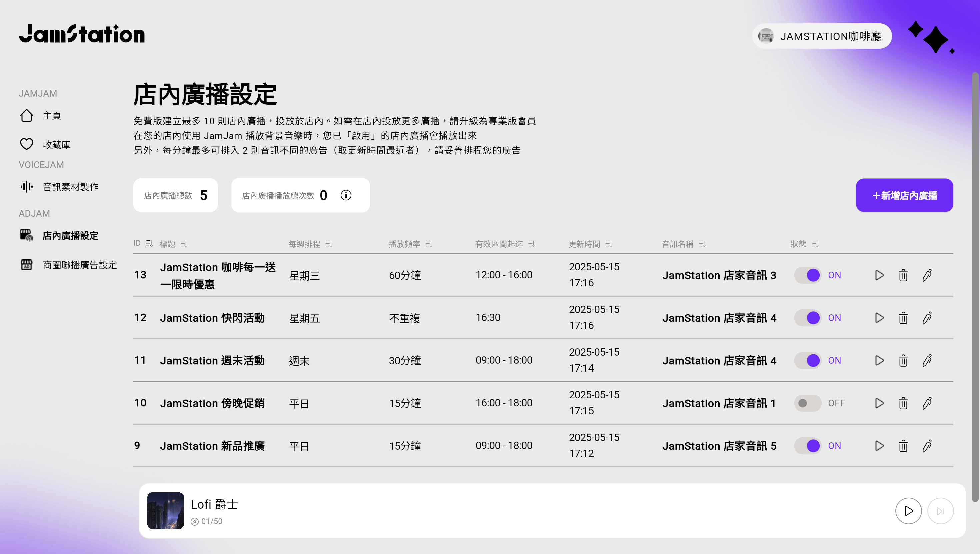Click the sparkle stars icon at top right
980x554 pixels.
[931, 37]
